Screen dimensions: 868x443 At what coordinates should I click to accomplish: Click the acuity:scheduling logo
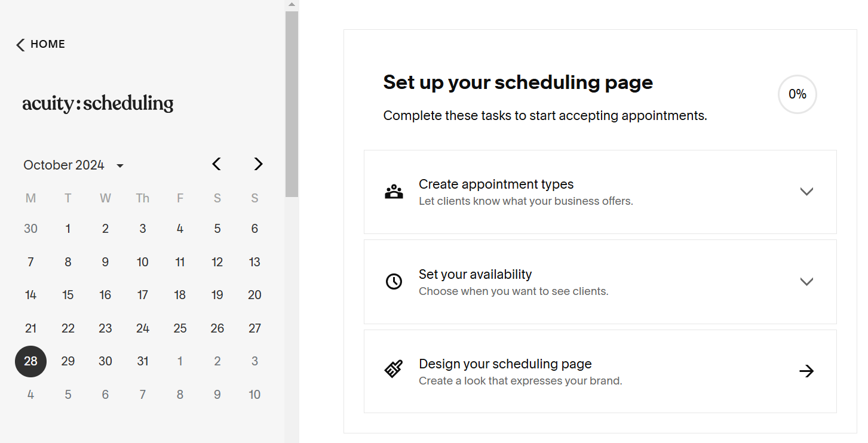point(97,103)
